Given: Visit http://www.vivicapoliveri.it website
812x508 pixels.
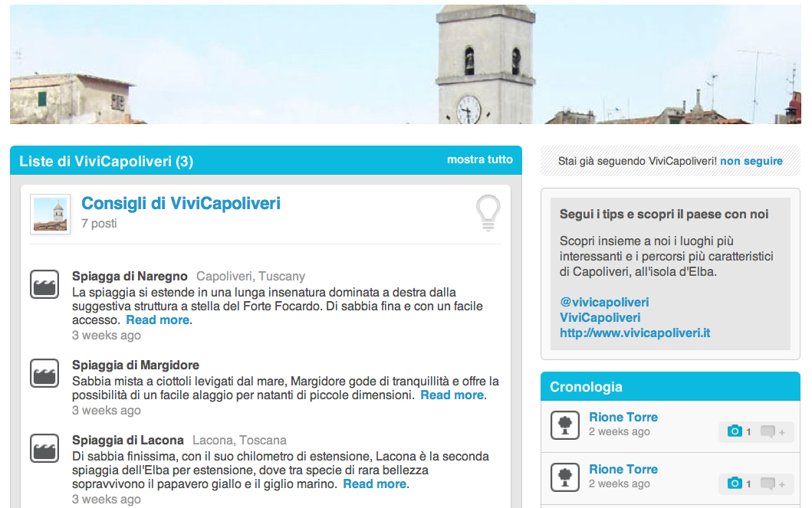Looking at the screenshot, I should [635, 333].
